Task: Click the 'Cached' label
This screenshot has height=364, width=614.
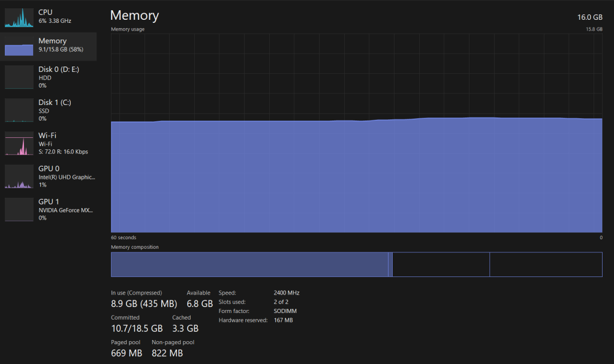Action: (x=181, y=317)
